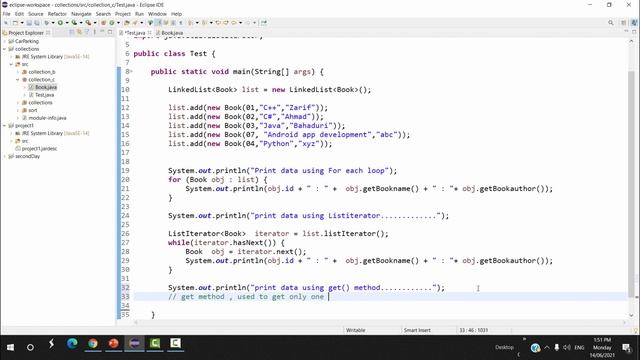
Task: Click the editor horizontal scrollbar
Action: click(380, 322)
